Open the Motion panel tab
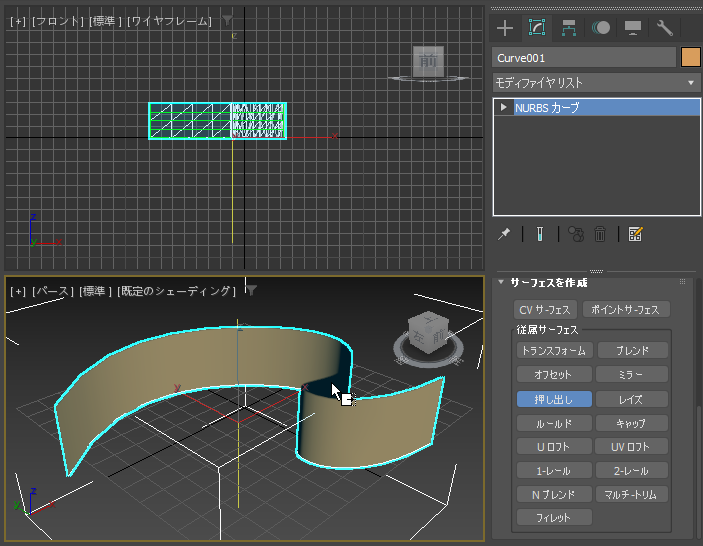Screen dimensions: 703x546 click(x=601, y=28)
